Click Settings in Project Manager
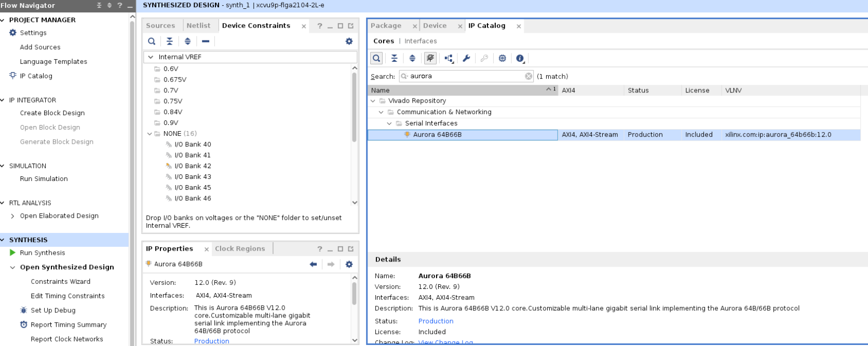 point(33,33)
